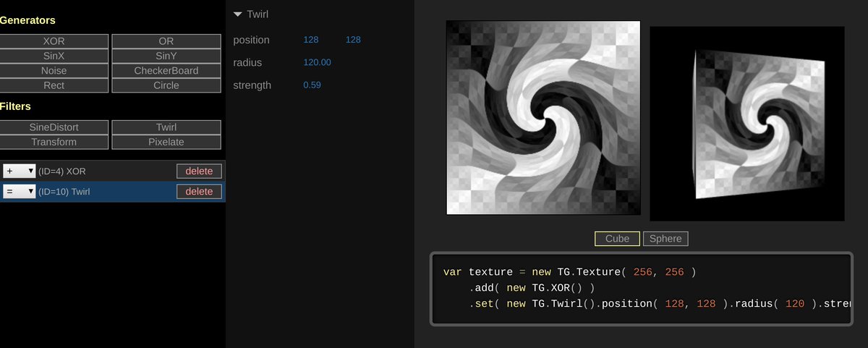Select the (ID=4) XOR layer row
This screenshot has width=868, height=348.
click(x=112, y=171)
